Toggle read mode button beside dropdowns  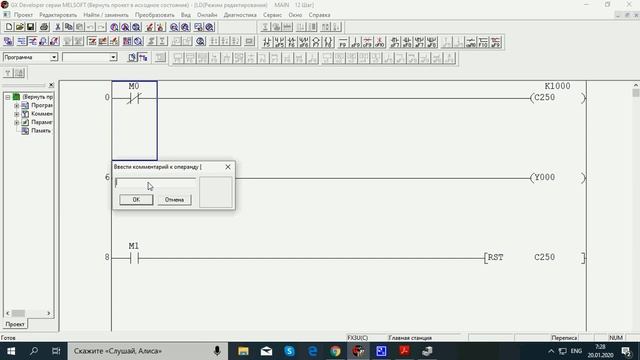click(132, 57)
